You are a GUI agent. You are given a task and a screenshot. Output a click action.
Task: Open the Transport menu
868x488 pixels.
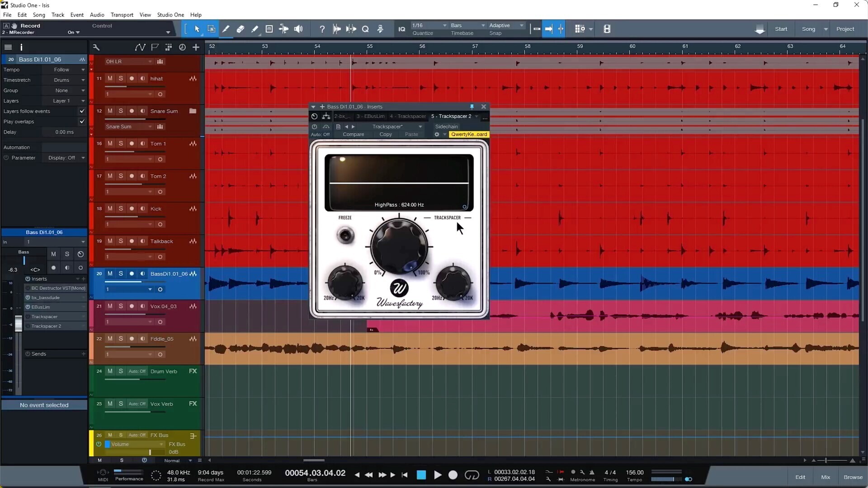point(122,14)
